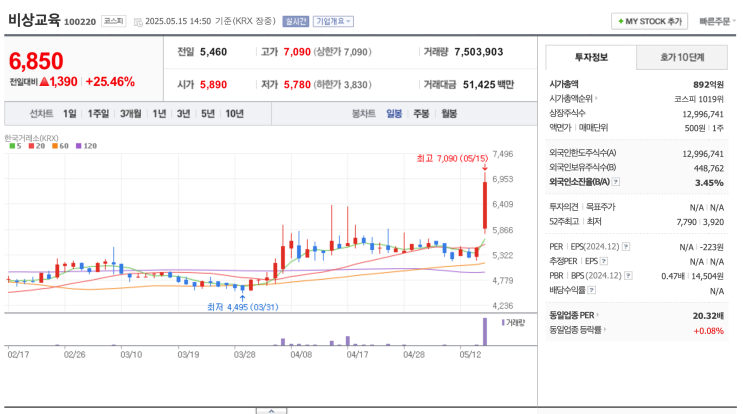
Task: Click the 최저 4,495 (03/31) chart marker
Action: tap(243, 307)
